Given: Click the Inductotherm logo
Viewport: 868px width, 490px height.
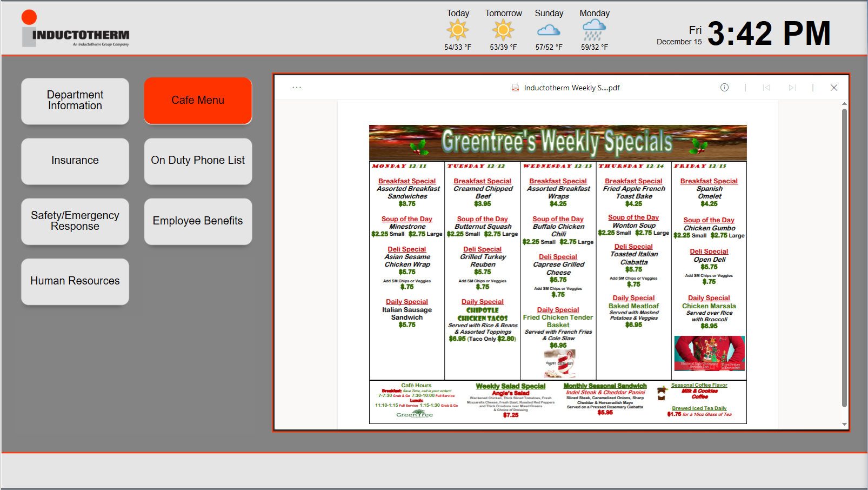Looking at the screenshot, I should click(x=76, y=30).
